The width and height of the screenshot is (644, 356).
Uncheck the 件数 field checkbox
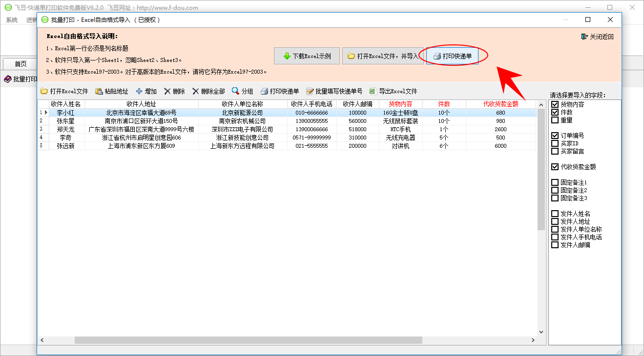[555, 112]
